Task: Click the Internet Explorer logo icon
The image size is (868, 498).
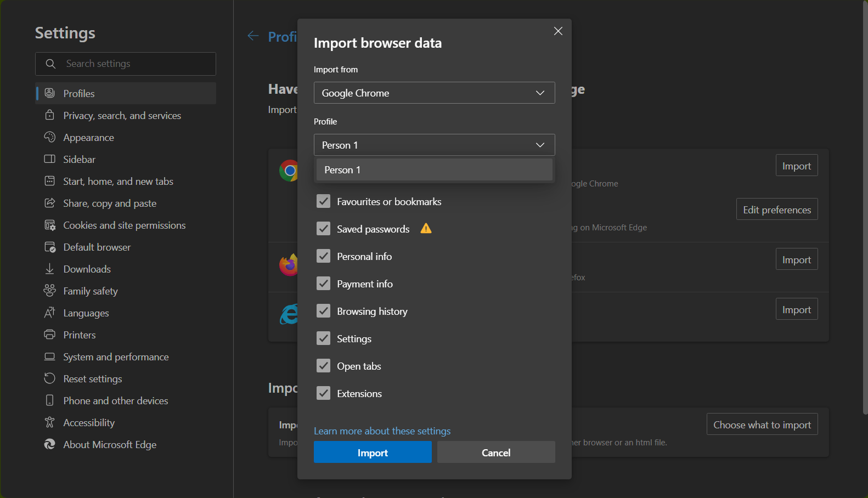Action: pos(289,314)
